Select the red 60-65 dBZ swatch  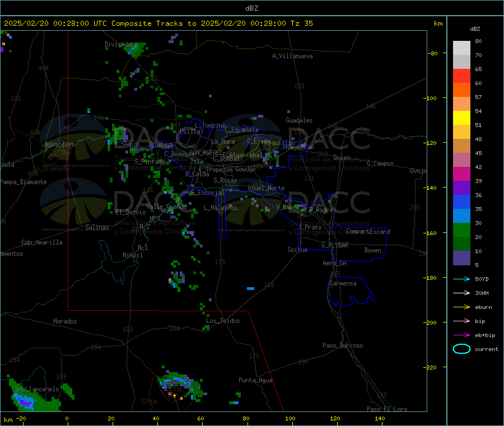[461, 76]
